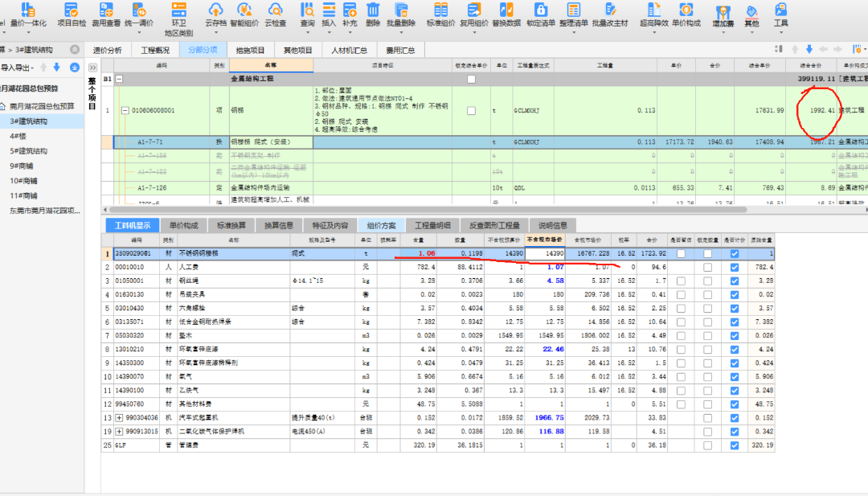Toggle 锁定综合单价 checkbox for 钢梯 row
The width and height of the screenshot is (868, 496).
(471, 111)
